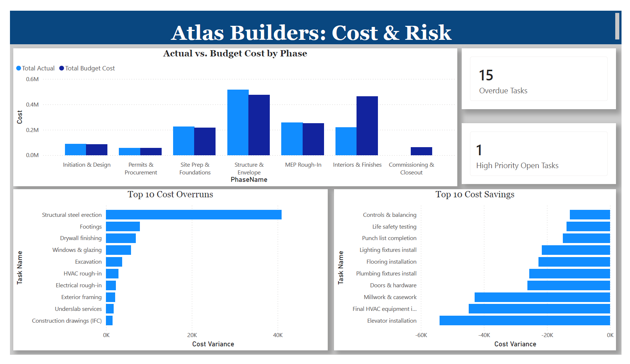This screenshot has height=364, width=630.
Task: Click the 'MEP Rough-In' axis label
Action: coord(303,165)
